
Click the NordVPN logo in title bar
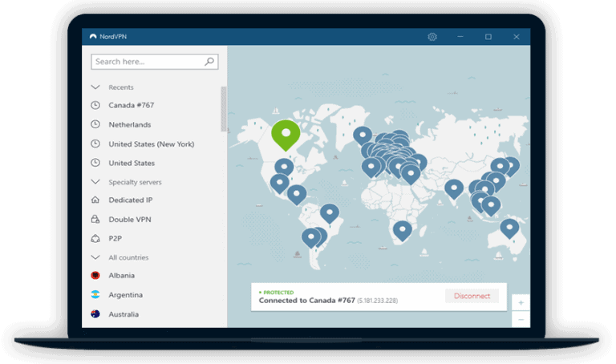[x=93, y=37]
